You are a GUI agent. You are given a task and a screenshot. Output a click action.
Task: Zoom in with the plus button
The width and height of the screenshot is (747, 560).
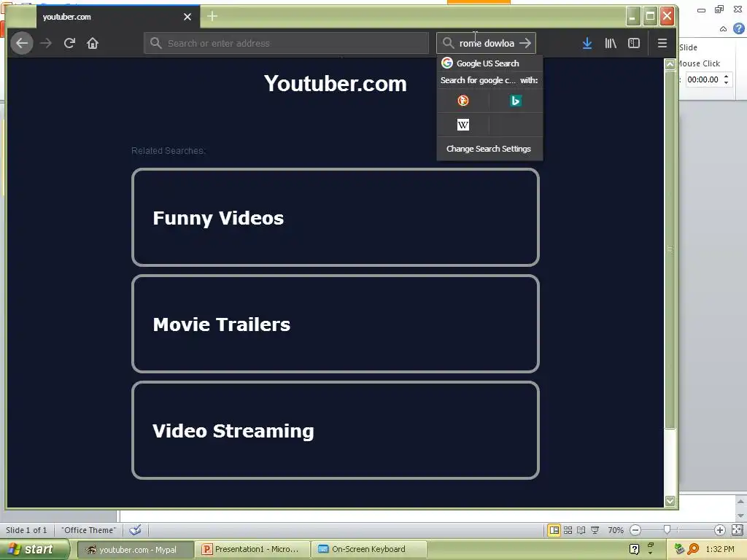pos(720,530)
